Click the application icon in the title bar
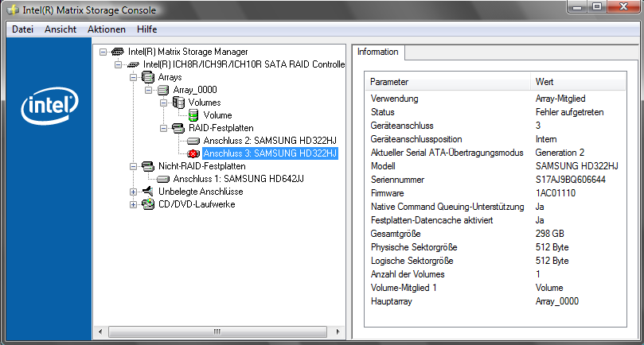The width and height of the screenshot is (644, 345). [14, 10]
